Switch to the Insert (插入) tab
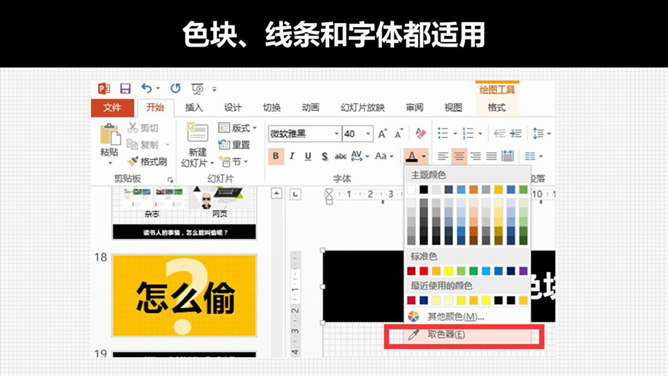The height and width of the screenshot is (376, 668). pos(193,108)
